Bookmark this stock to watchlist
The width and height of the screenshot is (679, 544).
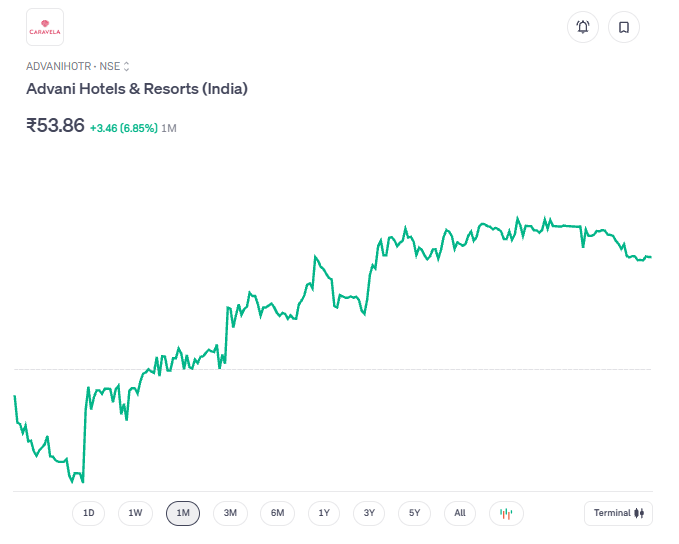(624, 27)
